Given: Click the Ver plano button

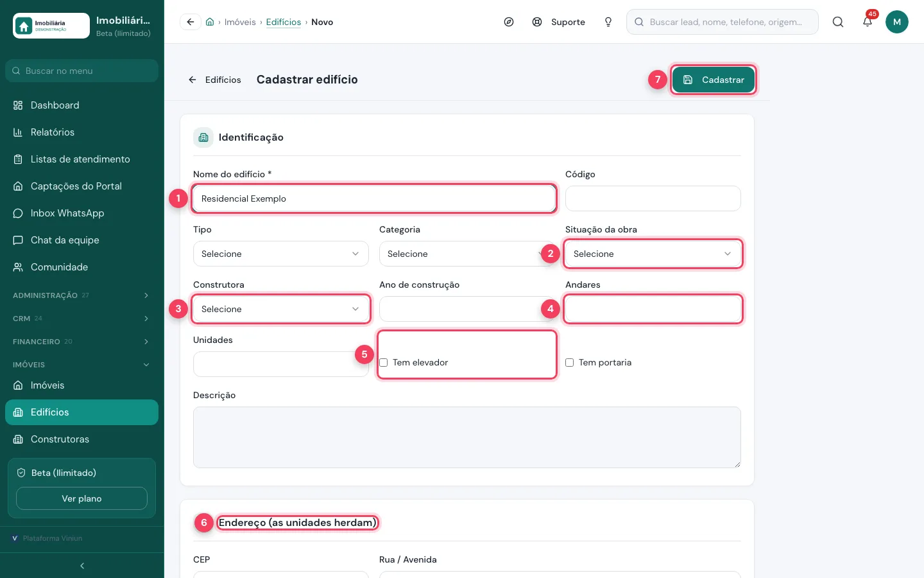Looking at the screenshot, I should click(81, 498).
